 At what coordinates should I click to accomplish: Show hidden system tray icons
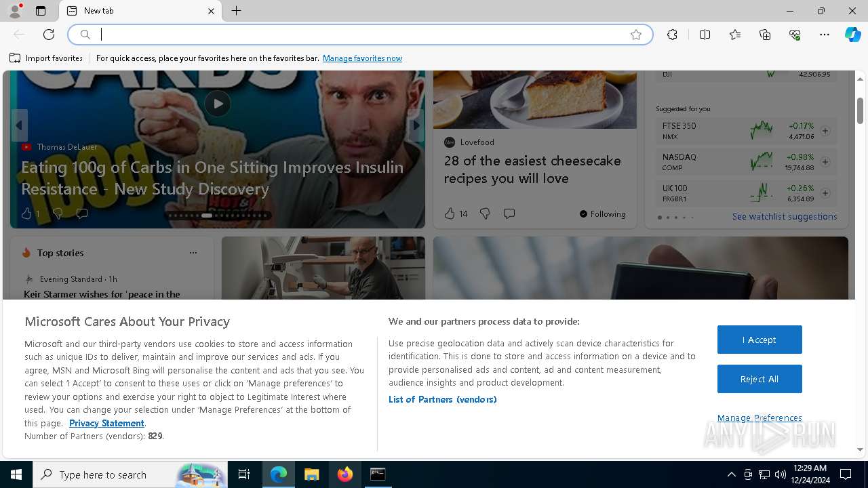731,474
